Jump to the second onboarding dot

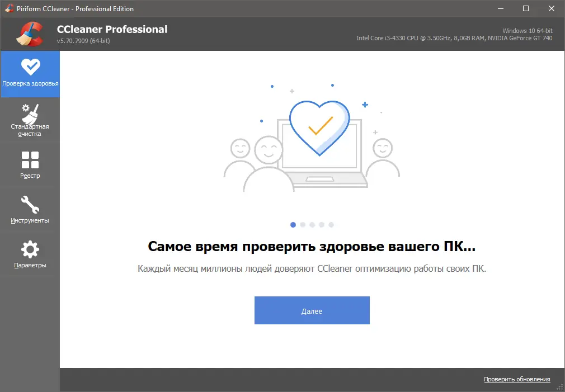pos(303,224)
